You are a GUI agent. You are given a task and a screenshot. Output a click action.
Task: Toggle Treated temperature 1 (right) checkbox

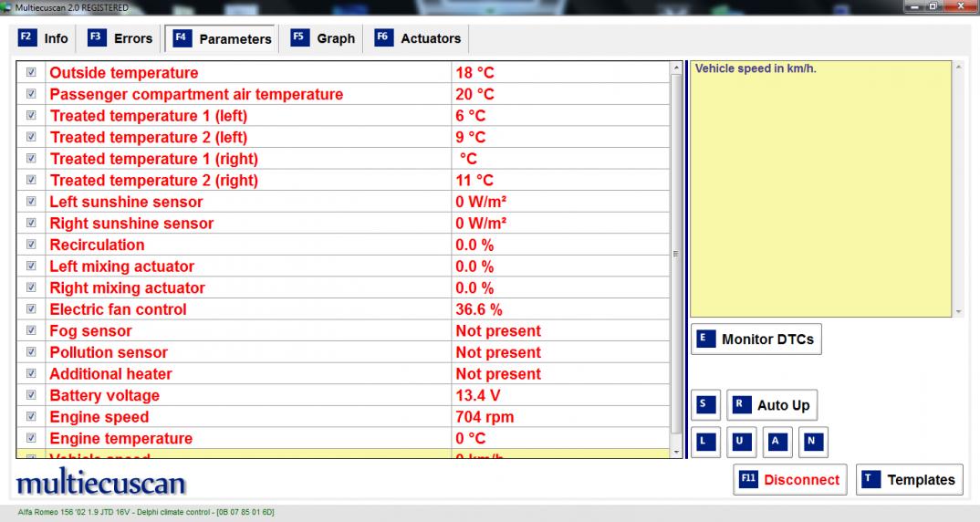tap(31, 159)
